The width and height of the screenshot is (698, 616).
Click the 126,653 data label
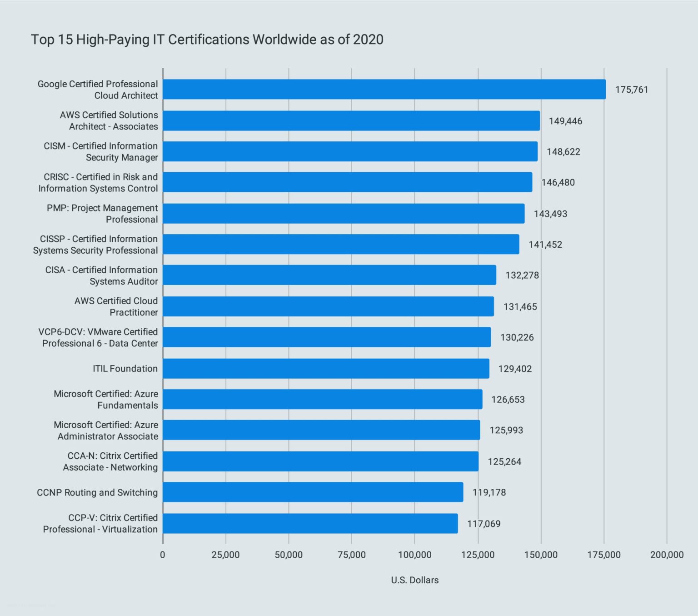(x=508, y=400)
